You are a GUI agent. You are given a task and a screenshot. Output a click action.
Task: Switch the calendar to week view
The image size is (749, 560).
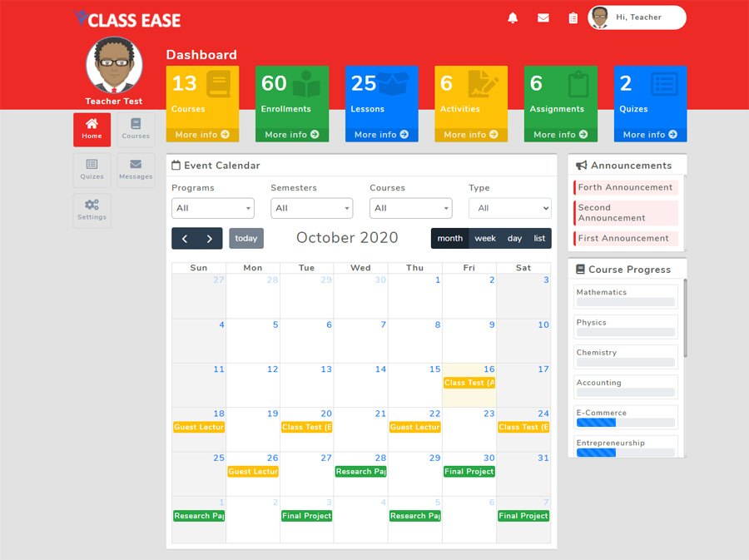[485, 238]
